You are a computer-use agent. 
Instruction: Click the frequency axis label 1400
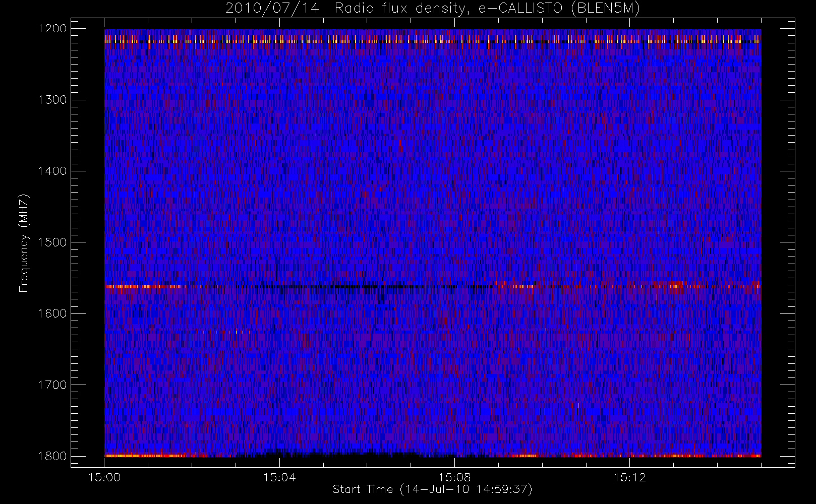click(x=52, y=171)
